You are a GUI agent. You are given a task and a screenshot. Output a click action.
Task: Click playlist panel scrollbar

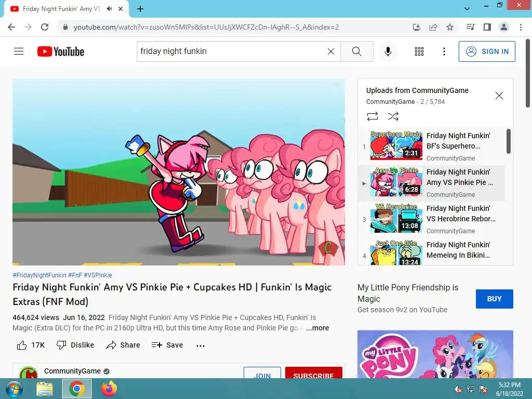(x=508, y=141)
